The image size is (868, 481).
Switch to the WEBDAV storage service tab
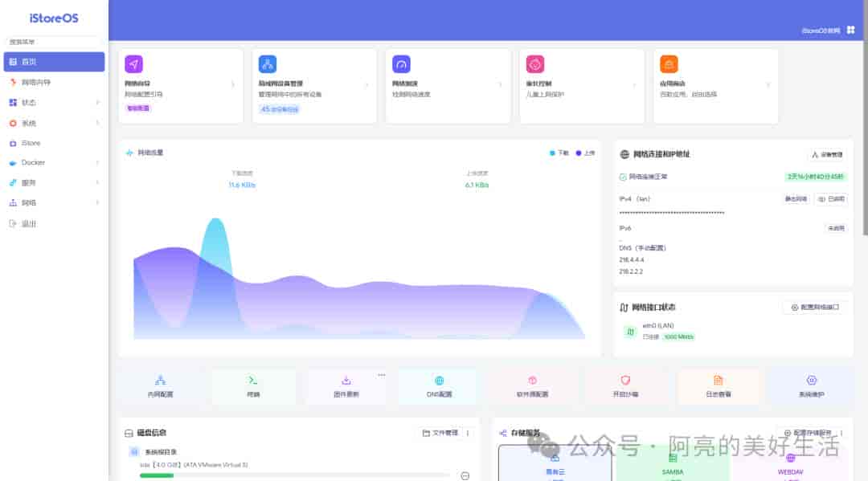tap(791, 463)
